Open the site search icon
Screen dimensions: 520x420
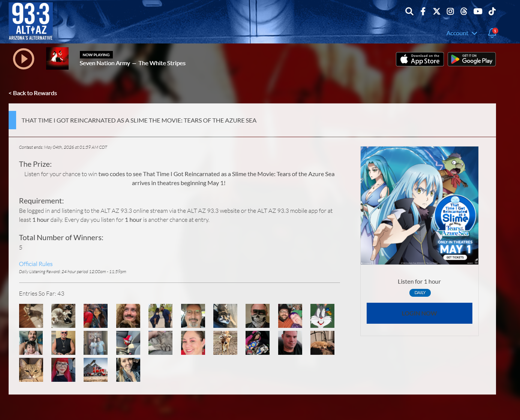(x=409, y=11)
